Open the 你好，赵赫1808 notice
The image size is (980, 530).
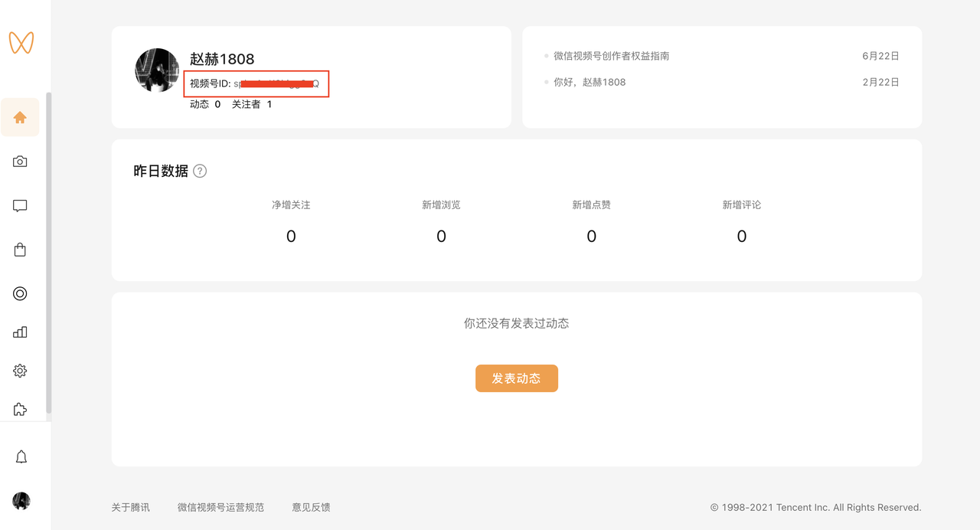coord(590,82)
